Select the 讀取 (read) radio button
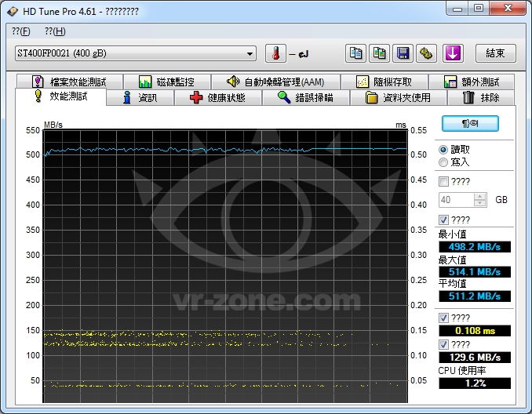 click(x=443, y=149)
